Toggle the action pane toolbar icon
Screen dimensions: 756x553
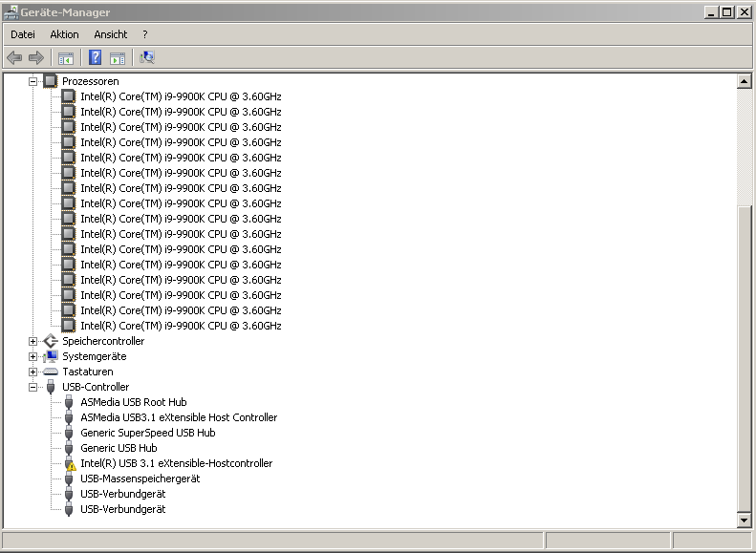point(118,58)
